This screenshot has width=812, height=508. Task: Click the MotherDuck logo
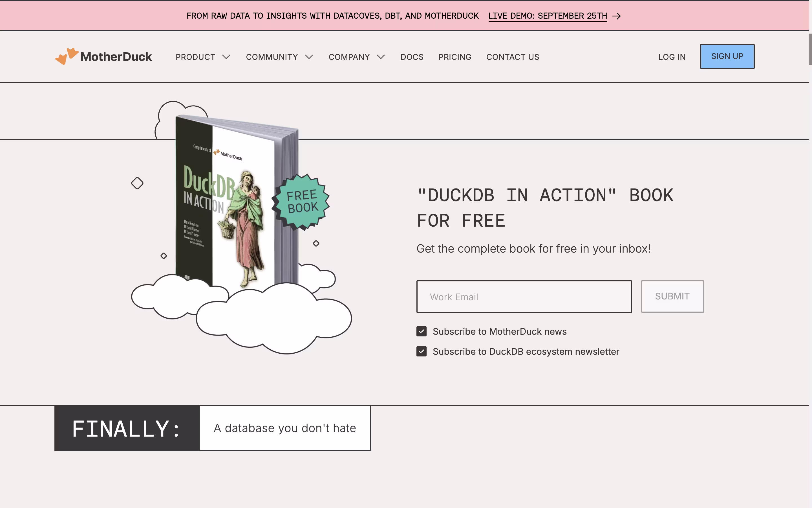click(104, 56)
